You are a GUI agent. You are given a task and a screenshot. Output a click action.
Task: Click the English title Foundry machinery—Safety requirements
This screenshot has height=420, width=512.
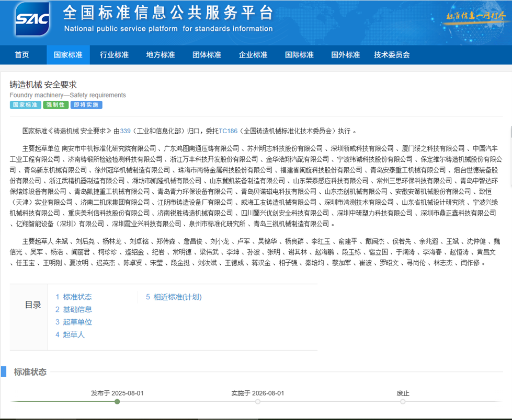[x=68, y=95]
